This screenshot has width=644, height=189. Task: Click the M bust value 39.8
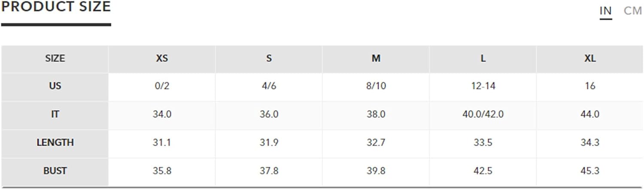point(376,171)
